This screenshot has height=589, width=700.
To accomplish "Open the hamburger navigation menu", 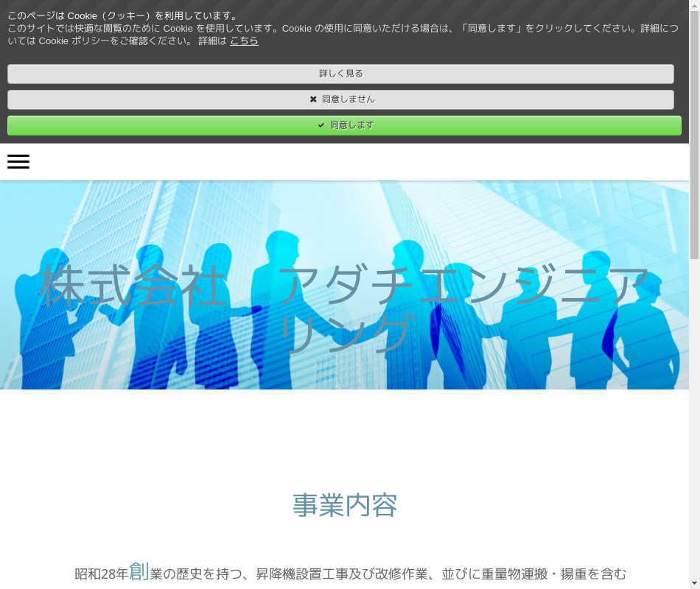I will 18,162.
